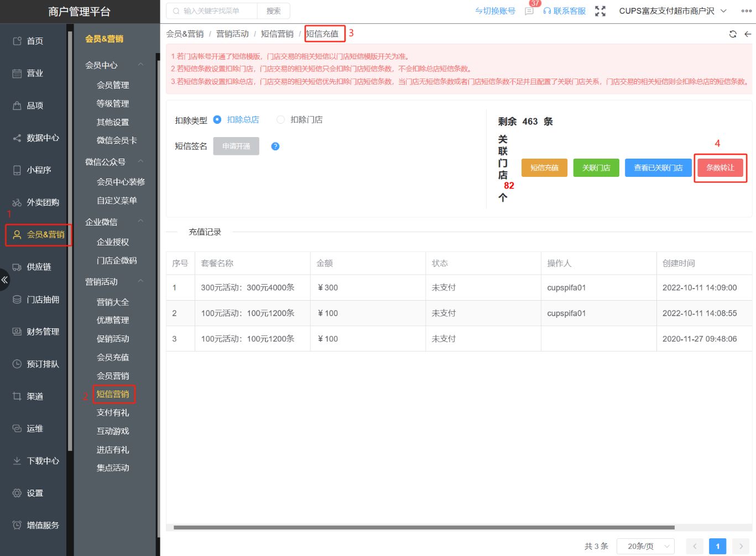Select the 营业 sidebar icon
This screenshot has width=756, height=556.
(x=17, y=73)
